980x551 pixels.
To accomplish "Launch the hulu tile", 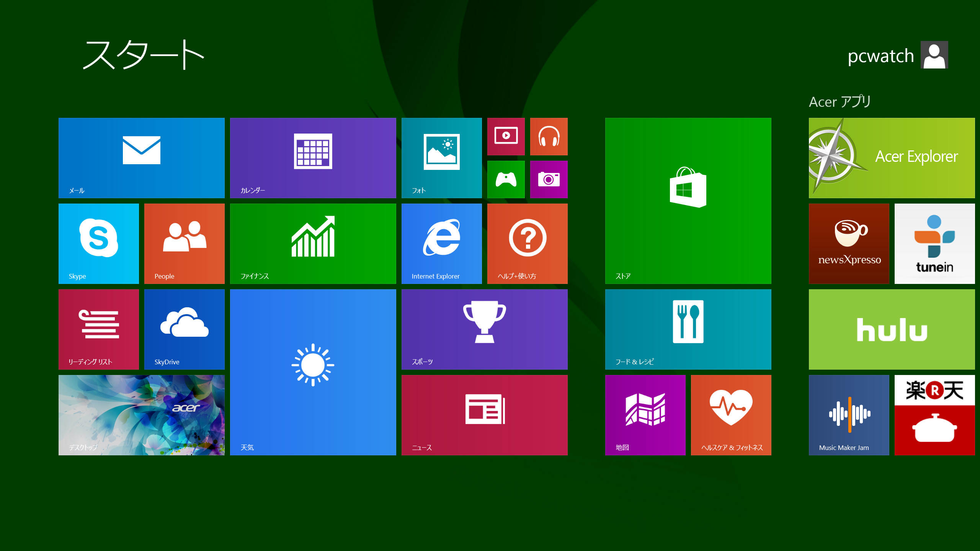I will tap(892, 329).
